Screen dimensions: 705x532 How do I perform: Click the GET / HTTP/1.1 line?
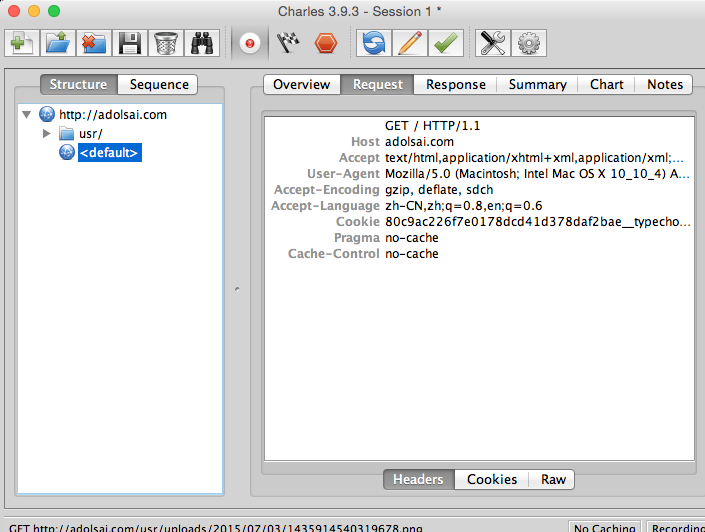pyautogui.click(x=433, y=125)
